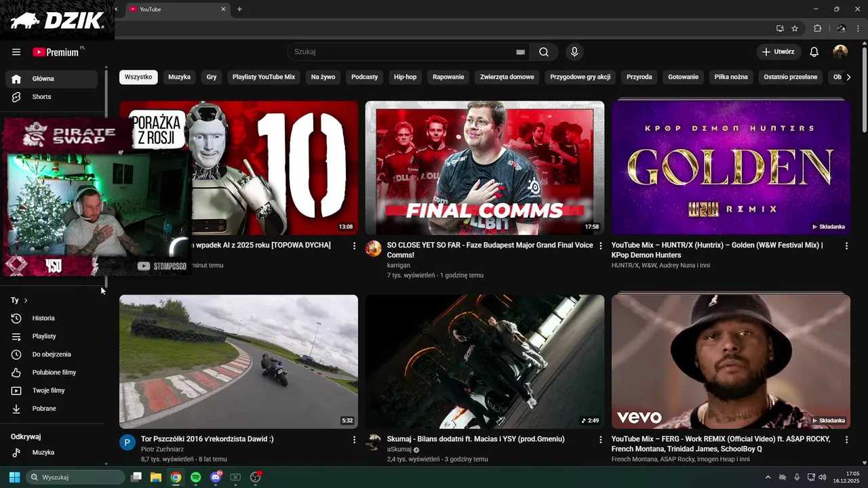This screenshot has height=488, width=868.
Task: Select the Przygodowe gry akcji chip
Action: tap(580, 77)
